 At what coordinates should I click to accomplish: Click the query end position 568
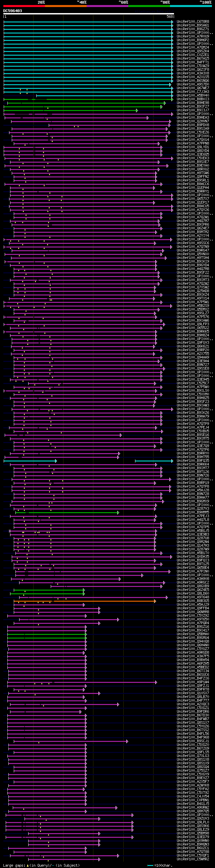click(169, 16)
